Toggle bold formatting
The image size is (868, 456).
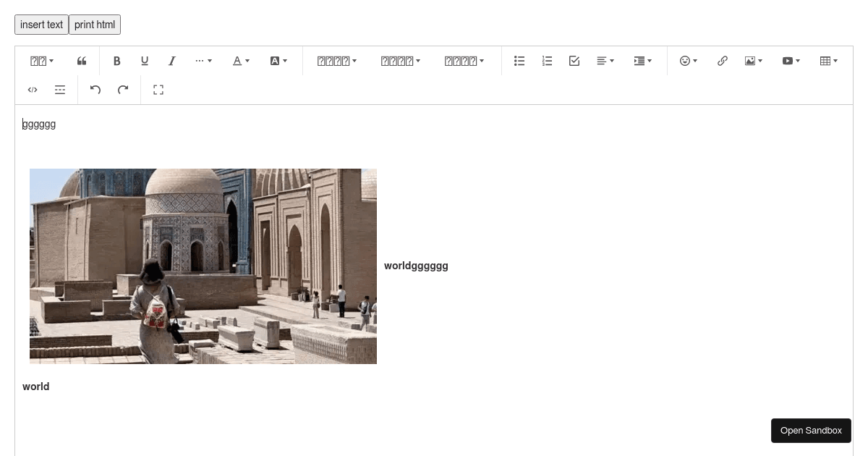coord(117,61)
